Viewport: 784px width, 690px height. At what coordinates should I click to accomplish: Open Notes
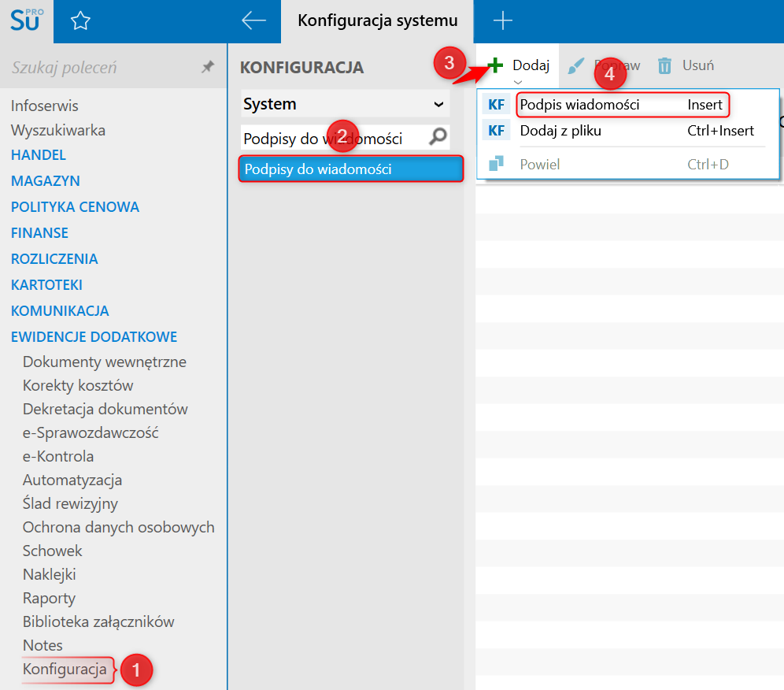(43, 645)
